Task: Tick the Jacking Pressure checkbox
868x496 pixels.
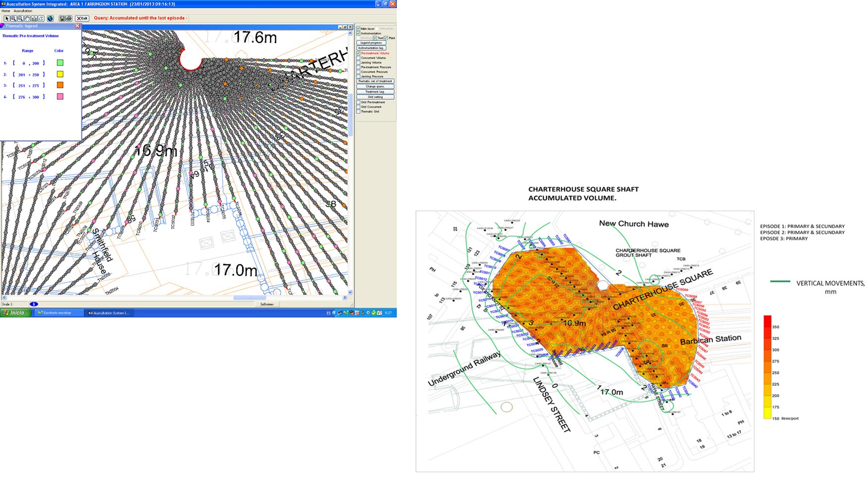Action: coord(359,76)
